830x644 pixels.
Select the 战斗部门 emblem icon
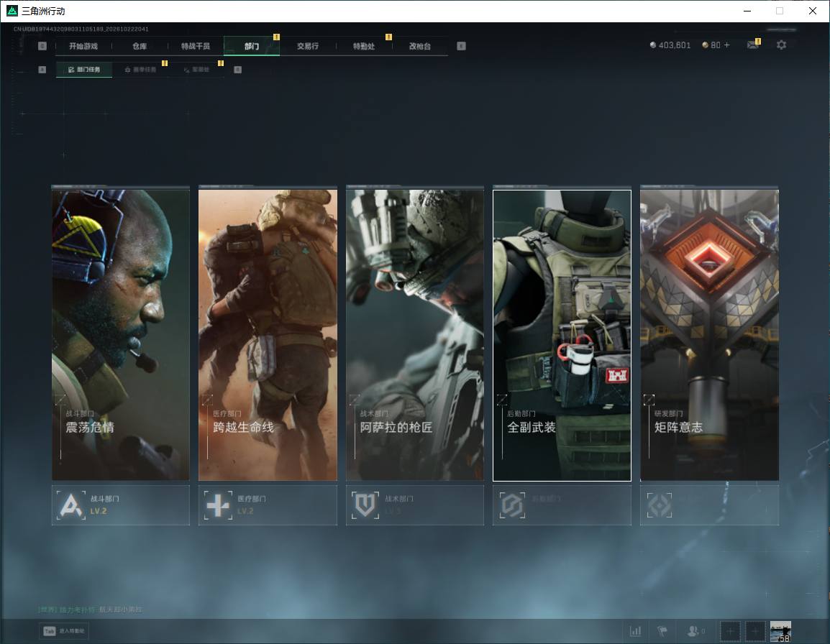point(71,505)
